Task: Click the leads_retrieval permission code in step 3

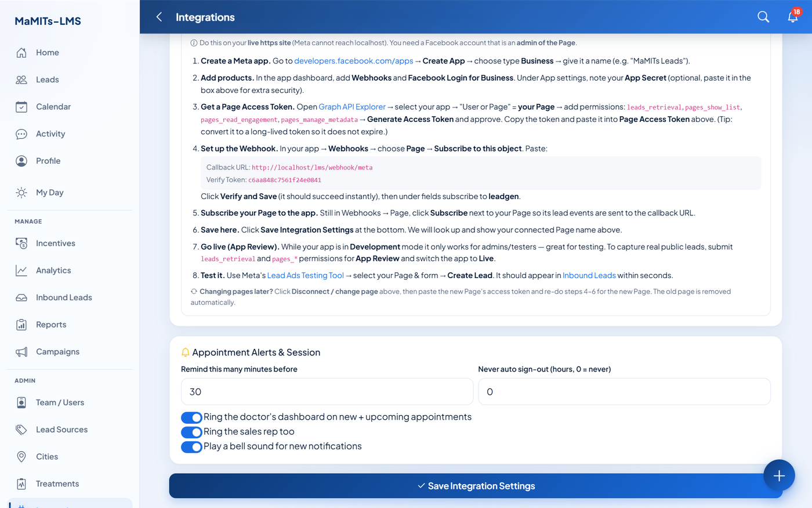Action: pos(654,107)
